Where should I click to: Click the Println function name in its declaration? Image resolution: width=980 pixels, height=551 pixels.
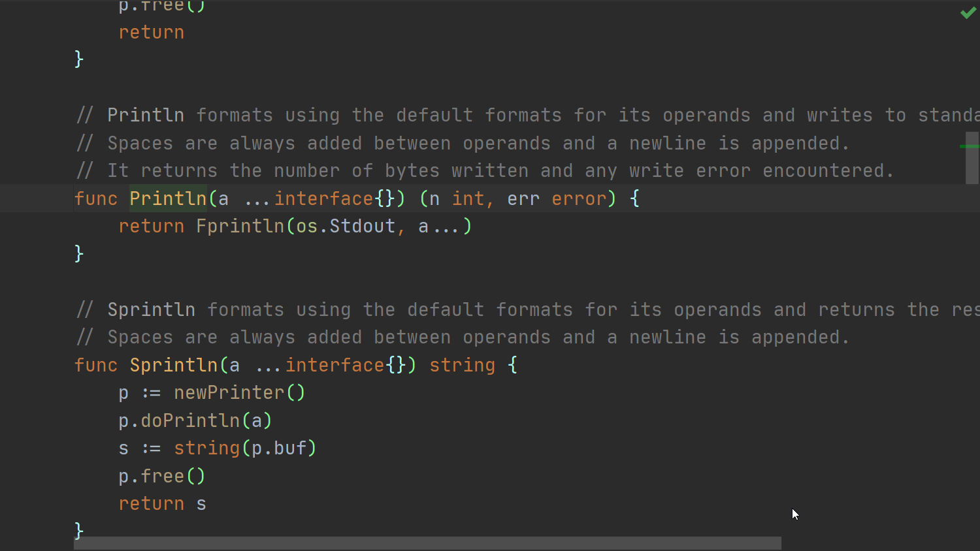pyautogui.click(x=168, y=198)
